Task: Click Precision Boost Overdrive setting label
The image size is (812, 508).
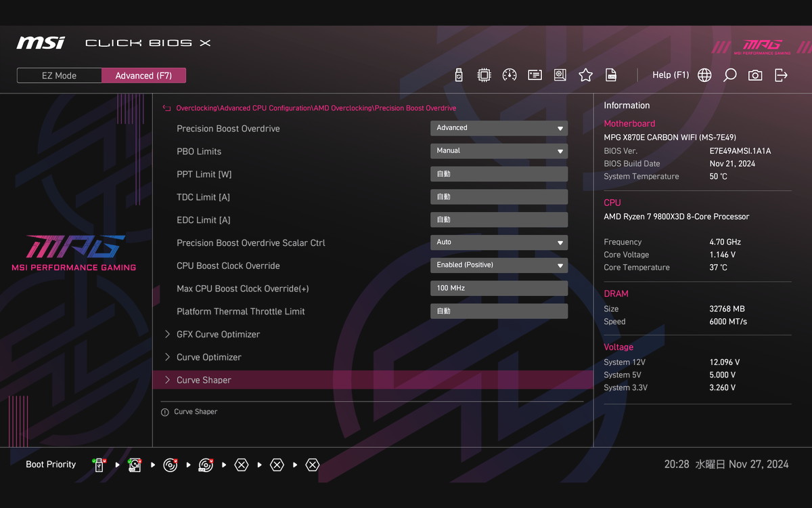Action: [228, 129]
